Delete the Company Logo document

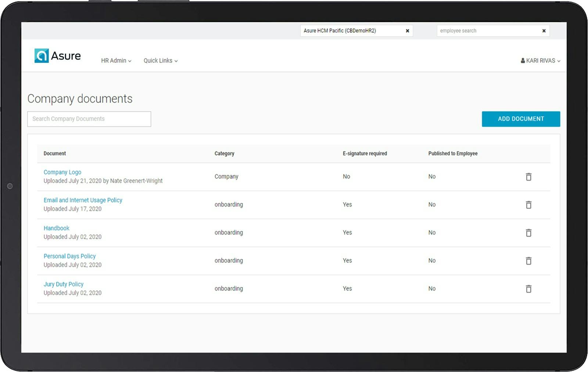click(x=528, y=177)
